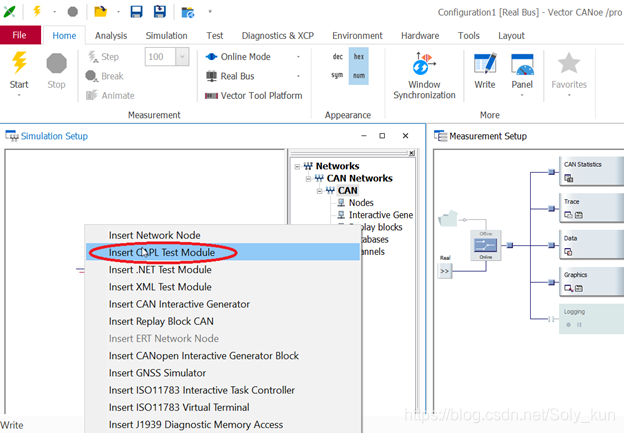This screenshot has width=624, height=433.
Task: Open the Favorites dropdown arrow
Action: click(569, 95)
